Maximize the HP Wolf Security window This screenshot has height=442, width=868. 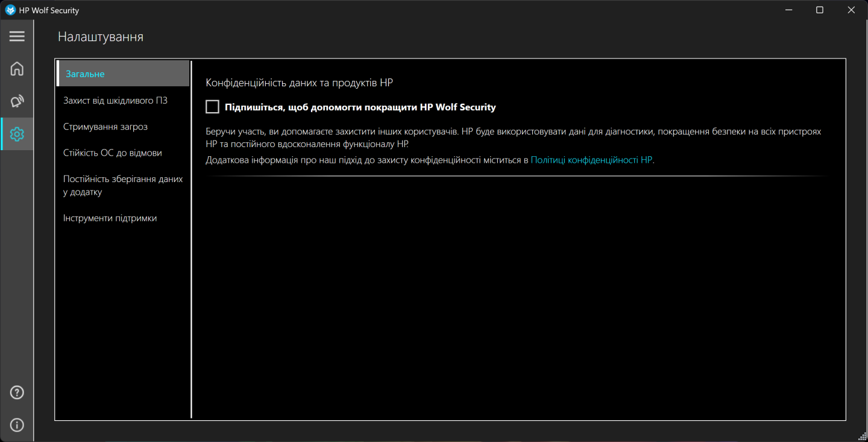click(820, 10)
